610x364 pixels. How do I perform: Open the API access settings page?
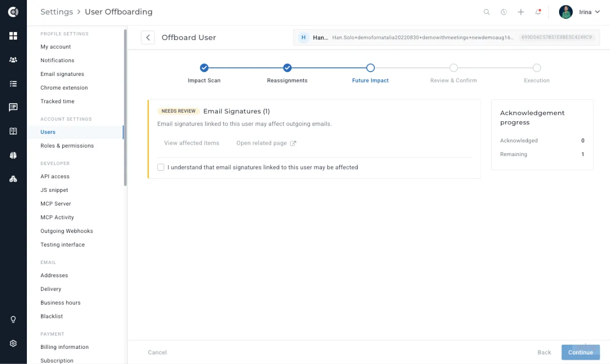pos(55,176)
